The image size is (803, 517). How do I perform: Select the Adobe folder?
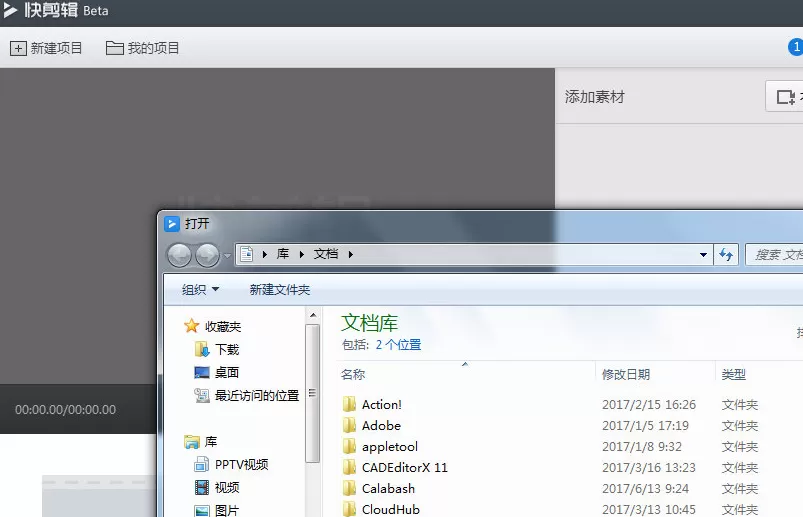[381, 426]
